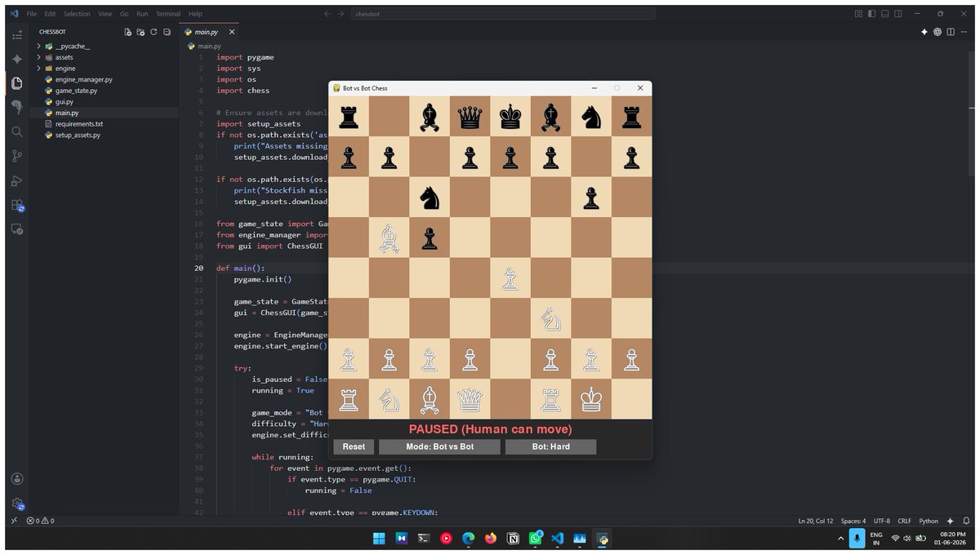Open the notifications bell in status bar
This screenshot has height=555, width=980.
coord(965,521)
